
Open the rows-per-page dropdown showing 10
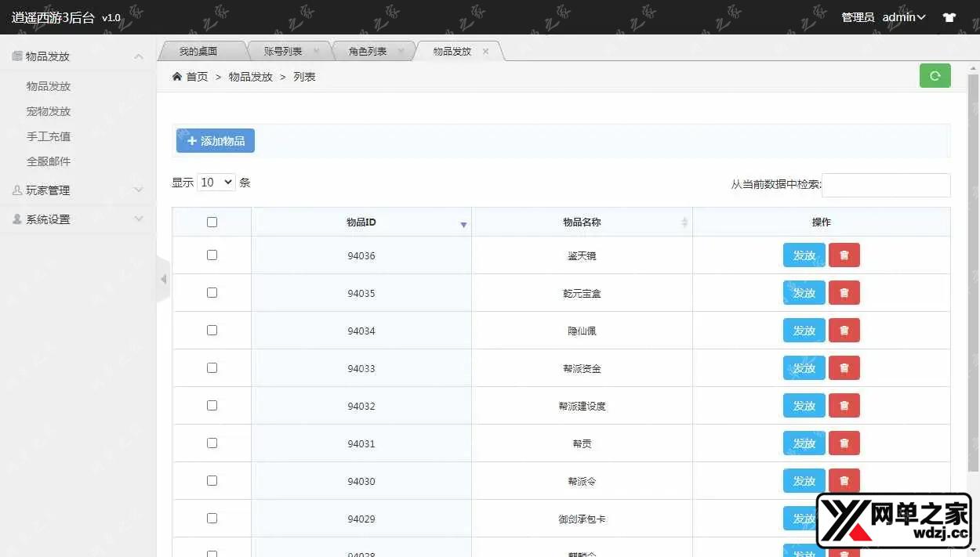[x=216, y=183]
